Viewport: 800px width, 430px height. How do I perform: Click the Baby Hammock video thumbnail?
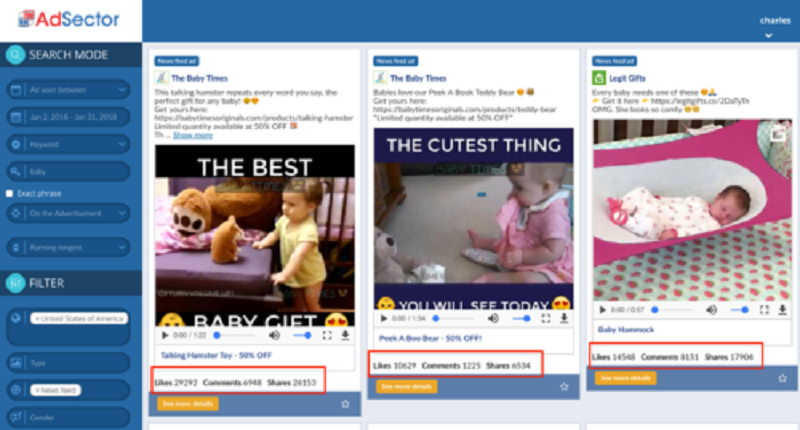pyautogui.click(x=692, y=210)
